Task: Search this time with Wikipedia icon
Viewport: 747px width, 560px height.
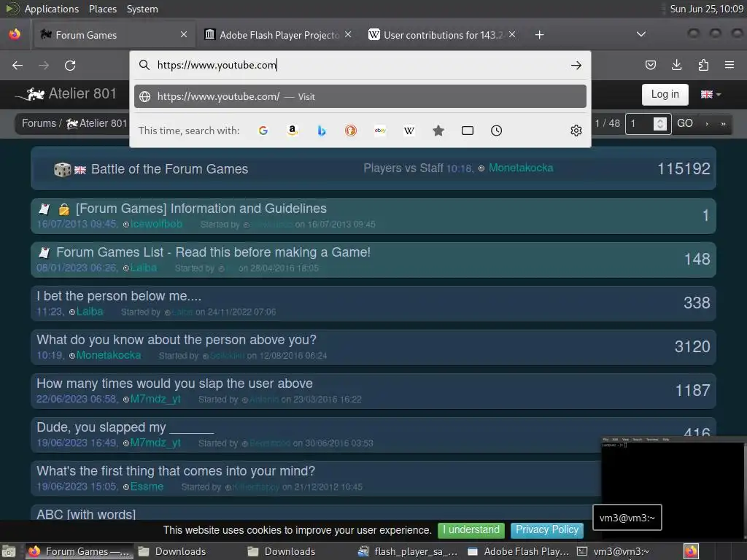Action: (409, 131)
